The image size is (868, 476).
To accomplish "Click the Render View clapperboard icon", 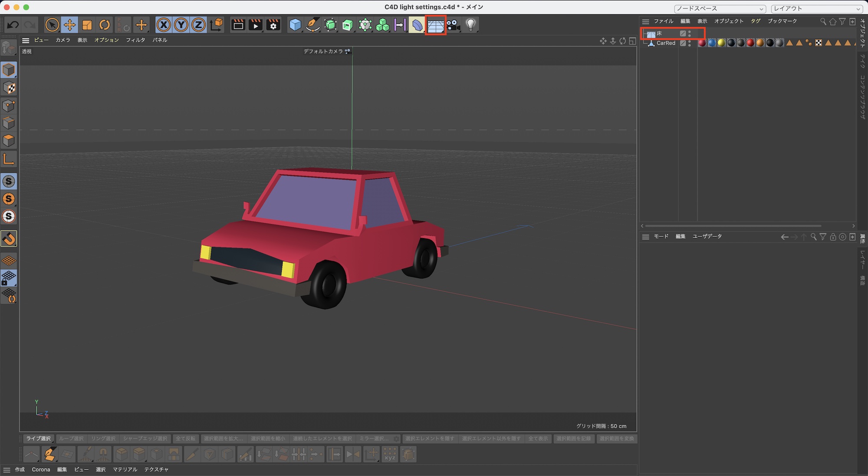I will coord(238,25).
